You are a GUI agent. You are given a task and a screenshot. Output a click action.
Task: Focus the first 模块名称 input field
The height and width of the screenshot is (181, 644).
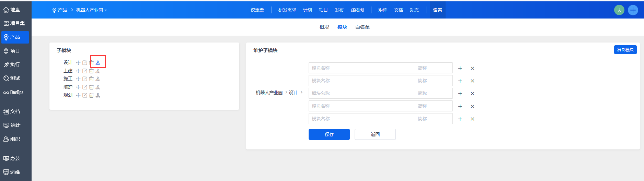pos(361,68)
